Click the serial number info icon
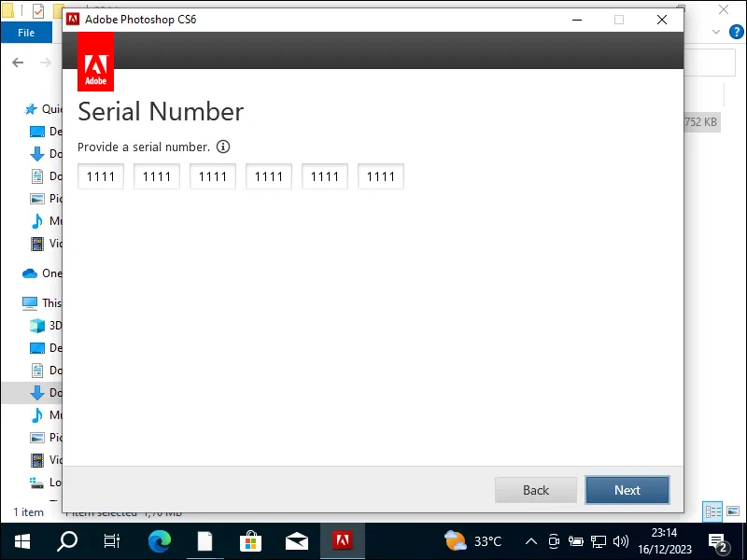The height and width of the screenshot is (560, 747). (x=221, y=147)
